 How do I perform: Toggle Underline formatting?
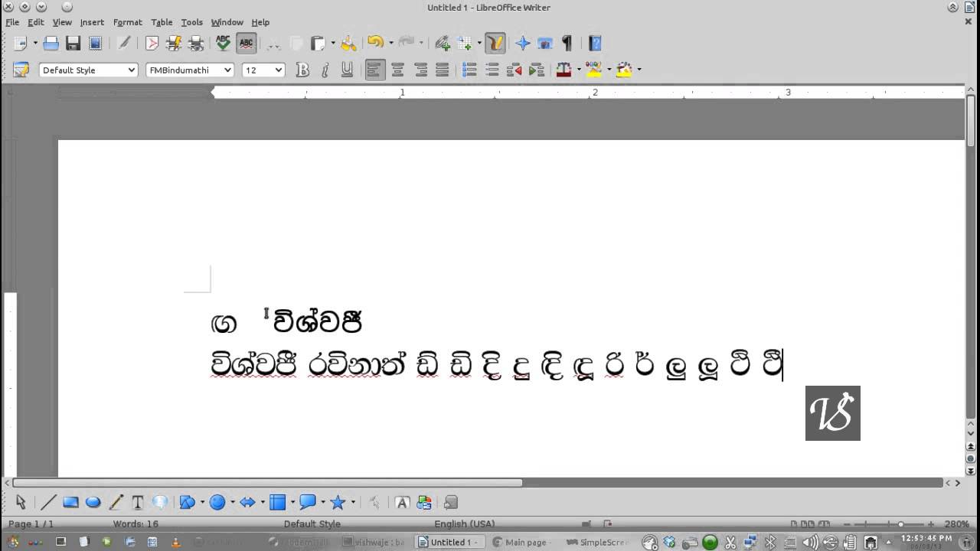[347, 70]
